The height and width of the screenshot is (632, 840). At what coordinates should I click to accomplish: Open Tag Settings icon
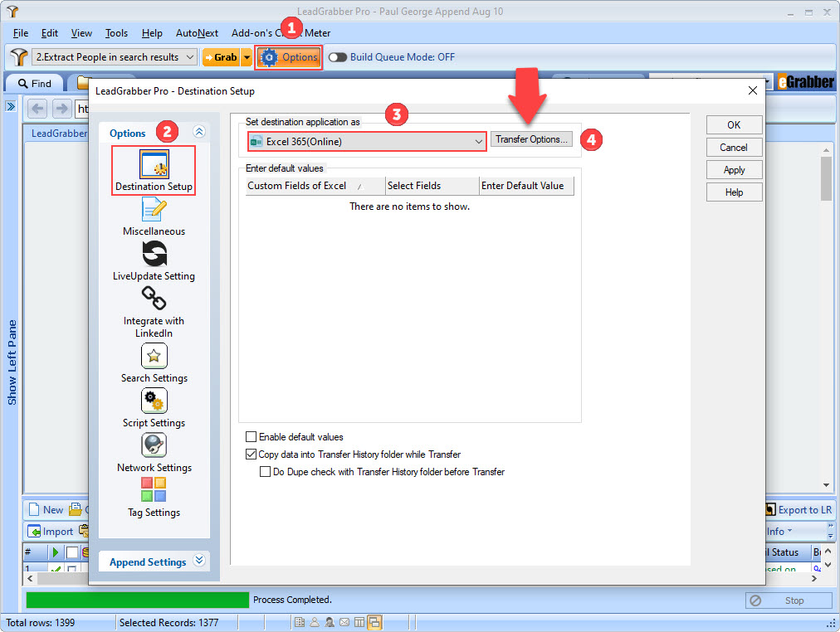click(x=153, y=490)
